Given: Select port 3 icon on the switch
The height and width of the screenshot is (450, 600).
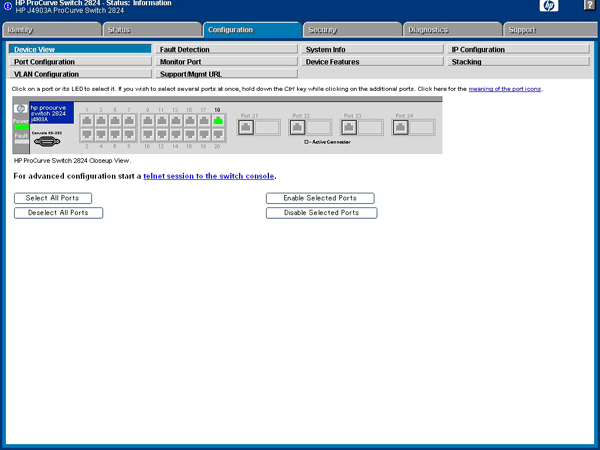Looking at the screenshot, I should (101, 121).
